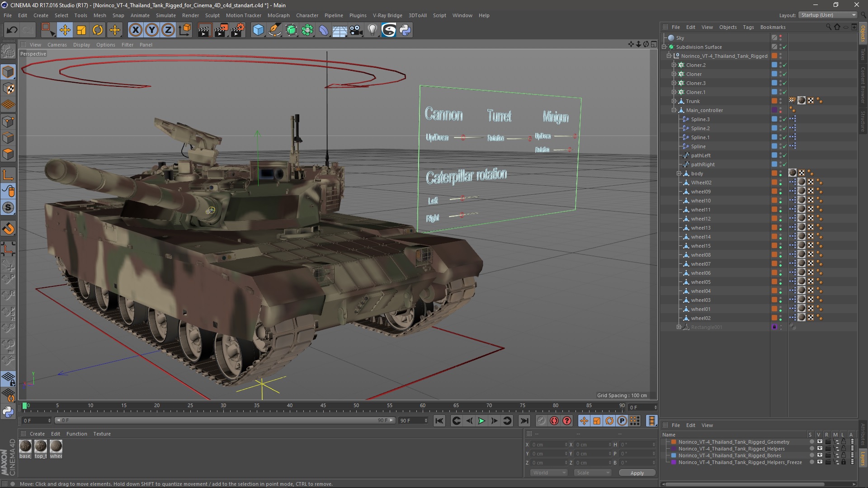The width and height of the screenshot is (868, 488).
Task: Select Texture mode icon in left palette
Action: 8,89
